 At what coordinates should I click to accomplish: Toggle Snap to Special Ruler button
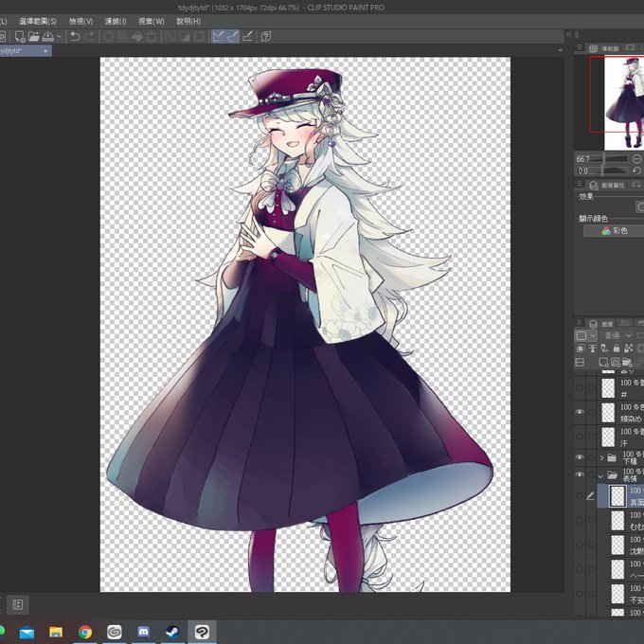[232, 37]
